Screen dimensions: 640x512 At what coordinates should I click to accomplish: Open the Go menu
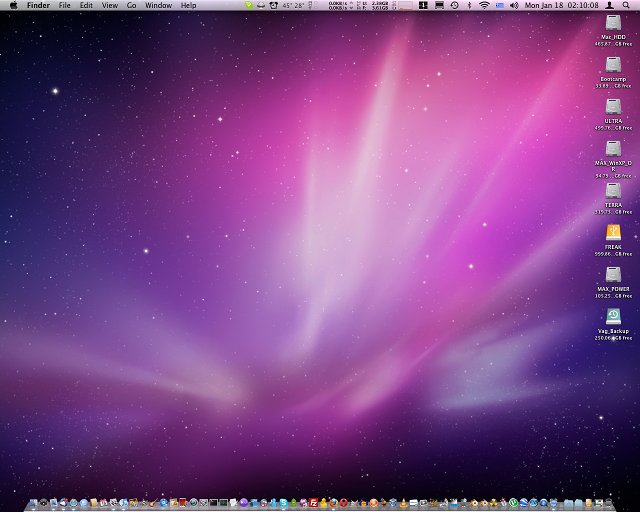pos(131,5)
